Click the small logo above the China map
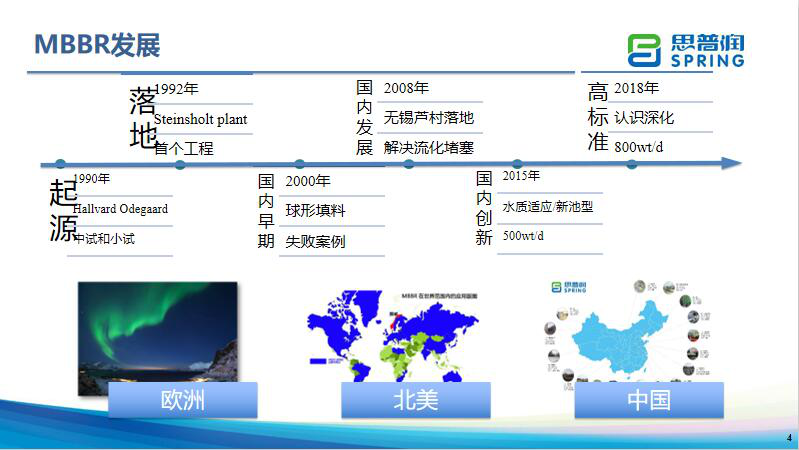The height and width of the screenshot is (450, 799). [570, 288]
